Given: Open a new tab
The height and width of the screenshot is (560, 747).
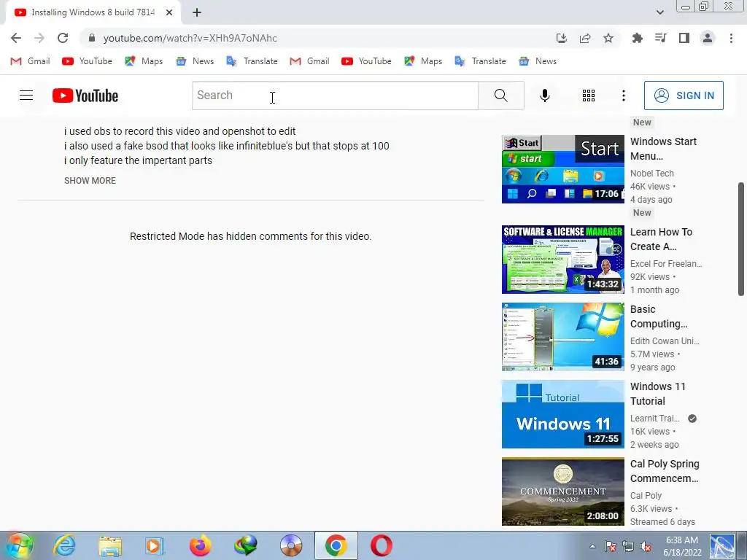Looking at the screenshot, I should point(197,12).
